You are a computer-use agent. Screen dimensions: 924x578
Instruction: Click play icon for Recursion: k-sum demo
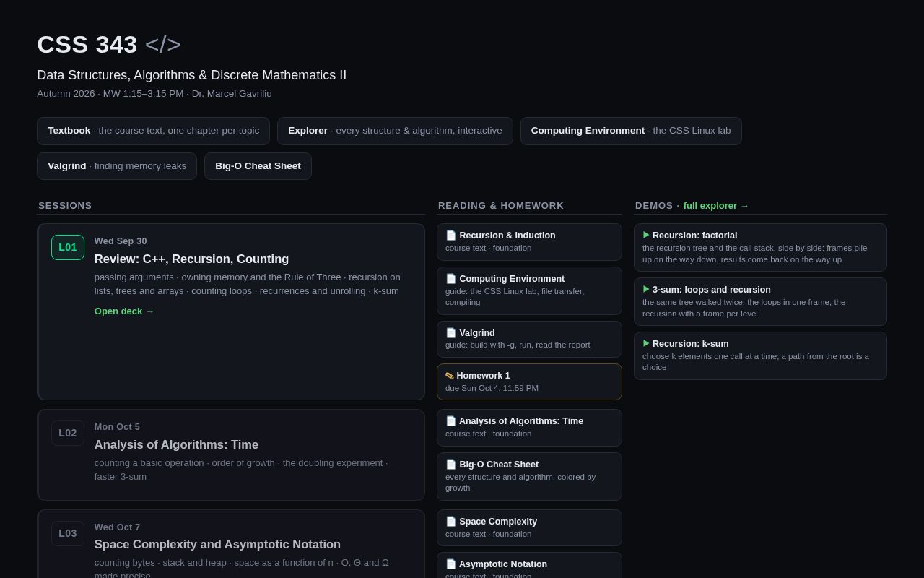coord(646,343)
